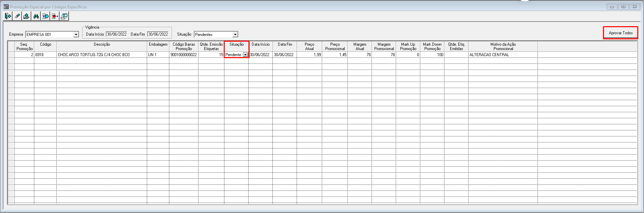Click barcode cell 9001000000022
The width and height of the screenshot is (644, 213).
tap(184, 54)
